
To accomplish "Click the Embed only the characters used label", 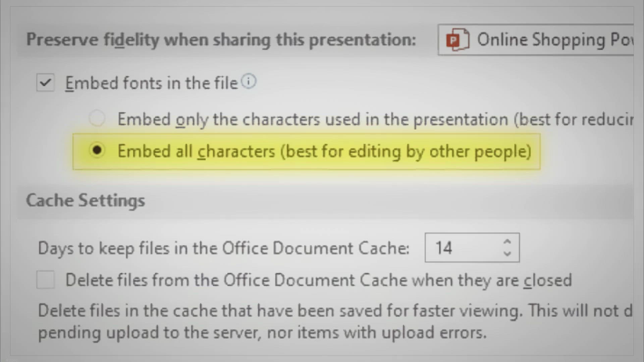I will coord(312,119).
